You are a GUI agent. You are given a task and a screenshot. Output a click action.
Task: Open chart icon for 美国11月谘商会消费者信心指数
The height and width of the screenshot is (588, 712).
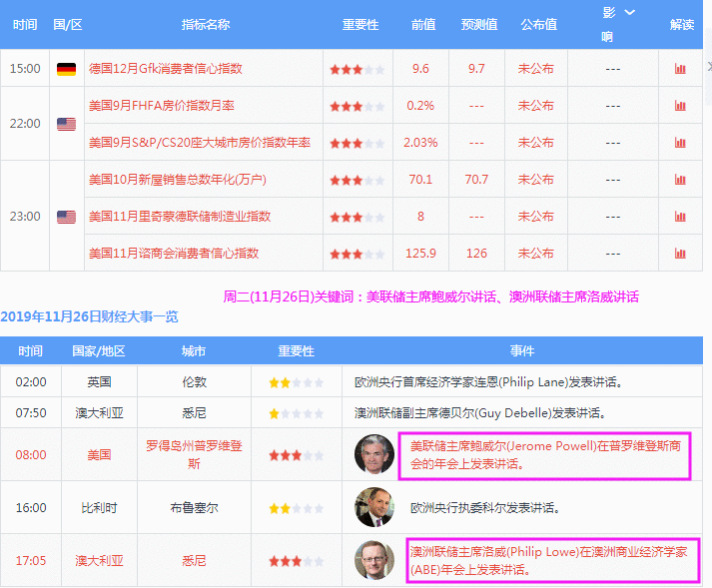(x=680, y=254)
